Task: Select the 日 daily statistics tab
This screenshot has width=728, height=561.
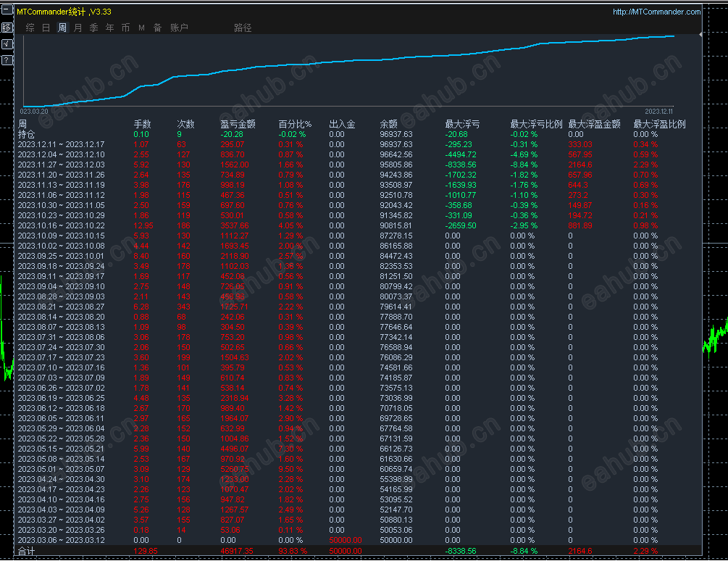Action: [x=46, y=28]
